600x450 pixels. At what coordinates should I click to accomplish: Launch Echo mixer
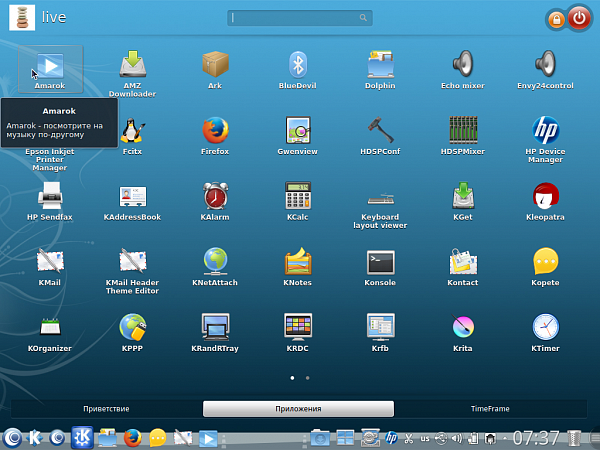pos(463,70)
